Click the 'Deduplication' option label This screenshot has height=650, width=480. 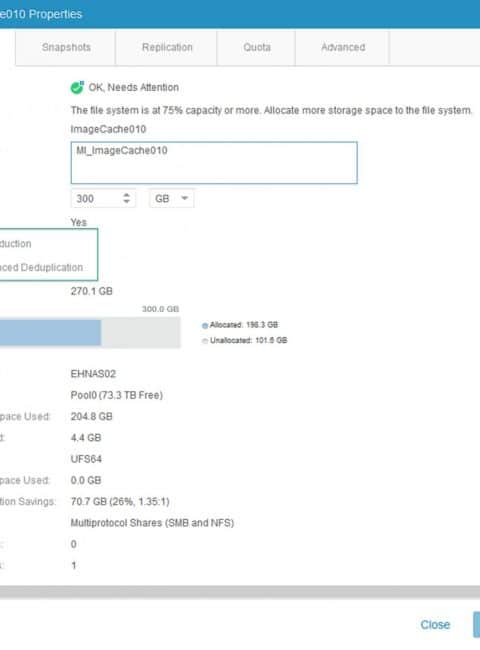coord(52,267)
